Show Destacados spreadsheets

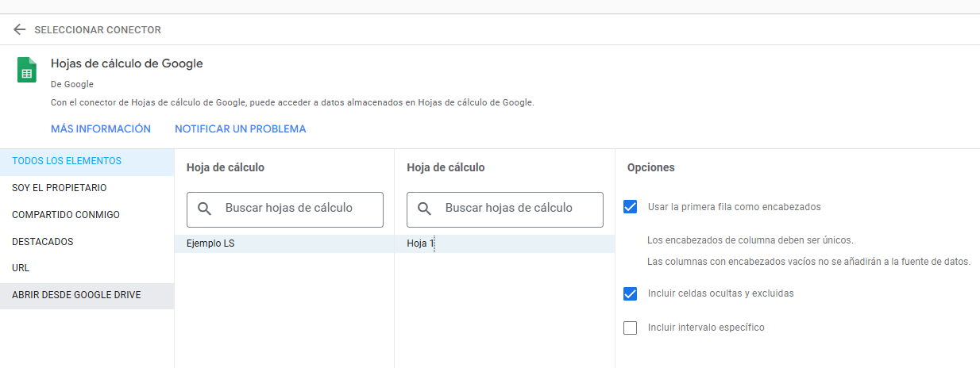tap(87, 242)
